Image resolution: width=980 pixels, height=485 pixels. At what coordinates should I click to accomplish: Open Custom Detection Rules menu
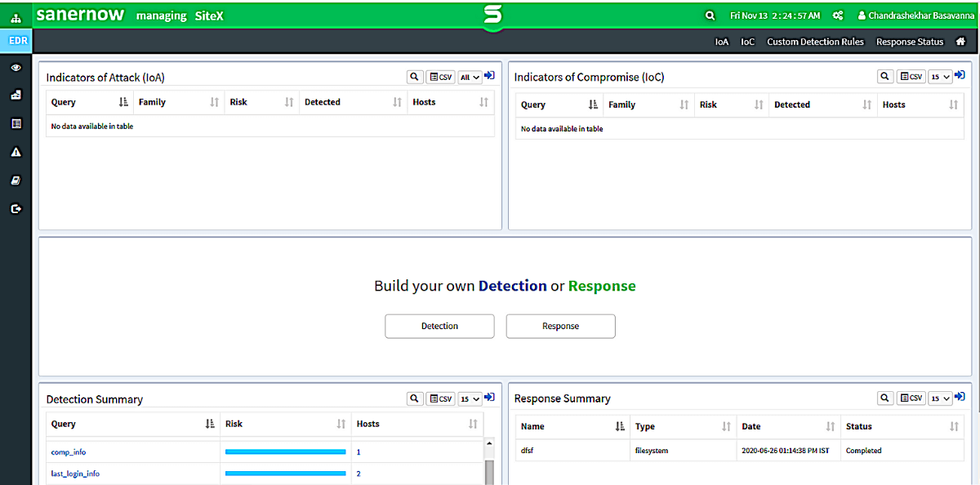(x=815, y=42)
